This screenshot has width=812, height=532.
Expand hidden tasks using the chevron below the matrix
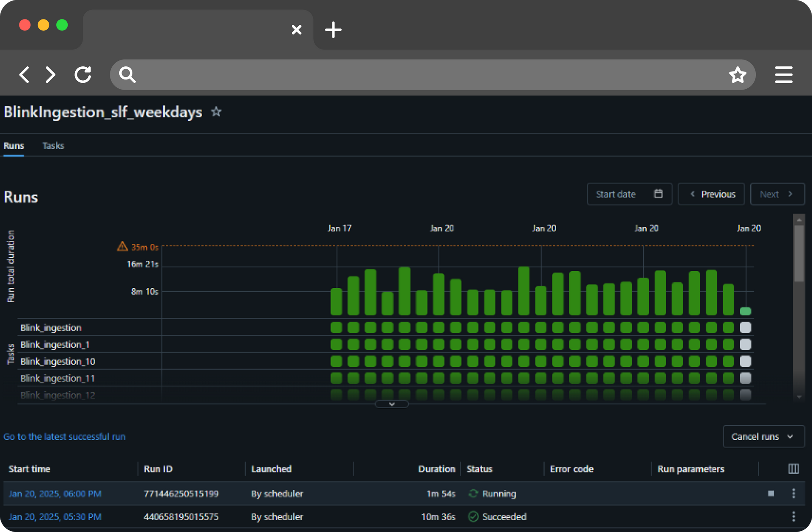[391, 404]
